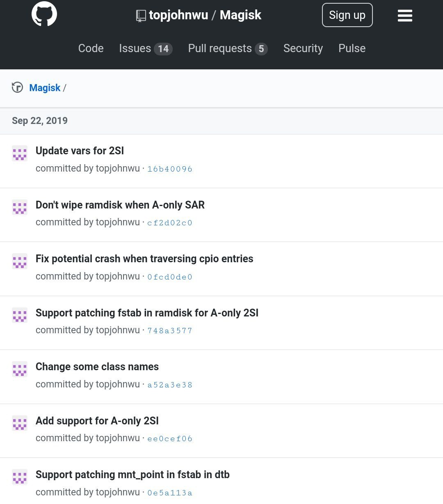
Task: Switch to the Code tab
Action: (x=91, y=48)
